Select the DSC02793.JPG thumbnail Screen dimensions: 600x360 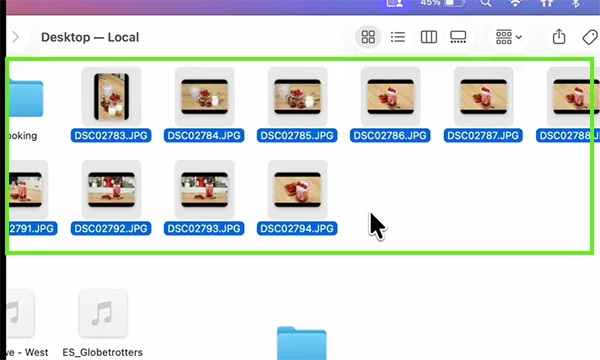[x=204, y=190]
